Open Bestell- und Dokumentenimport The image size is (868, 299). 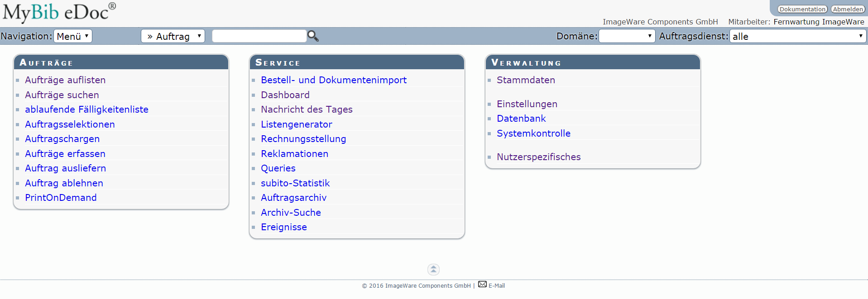334,80
